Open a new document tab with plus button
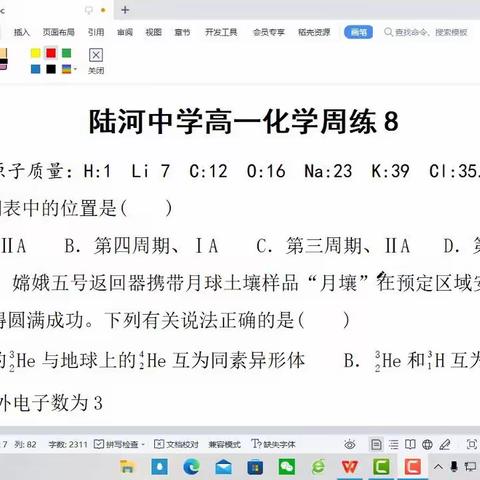480x480 pixels. point(125,10)
